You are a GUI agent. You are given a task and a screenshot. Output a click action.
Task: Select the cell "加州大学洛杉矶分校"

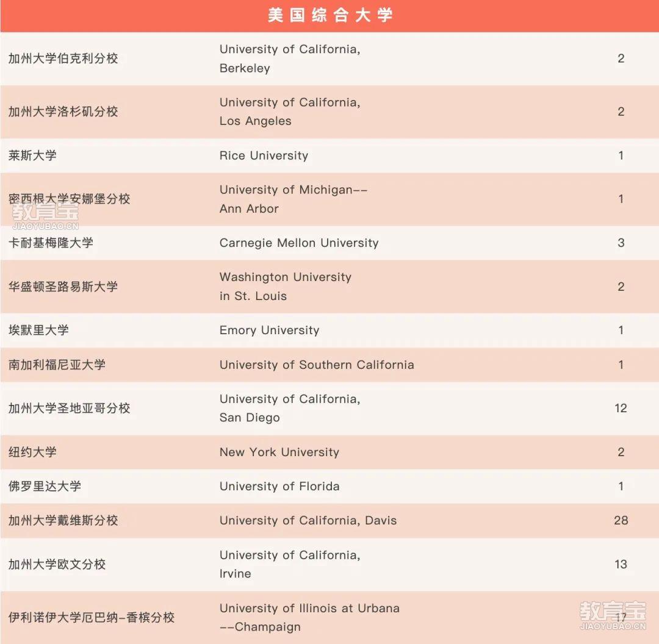(x=63, y=112)
